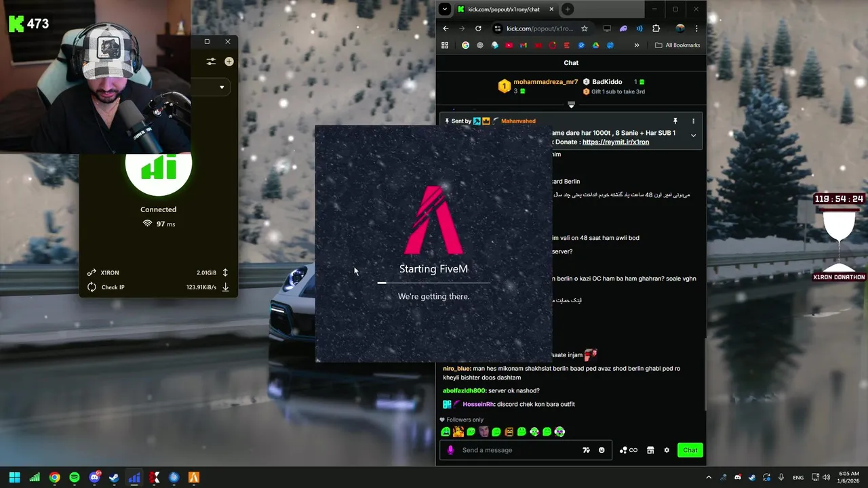Open chat settings gear icon
The height and width of the screenshot is (488, 868).
point(667,450)
